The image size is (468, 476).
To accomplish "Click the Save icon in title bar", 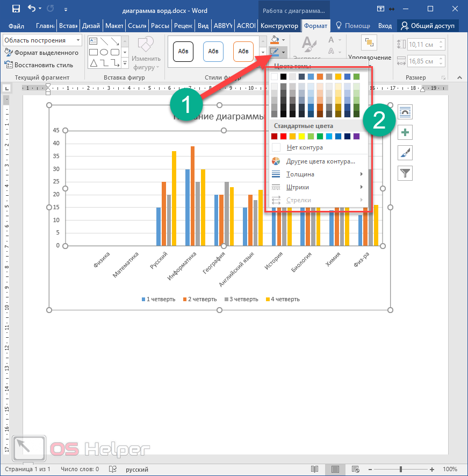I will click(x=16, y=9).
